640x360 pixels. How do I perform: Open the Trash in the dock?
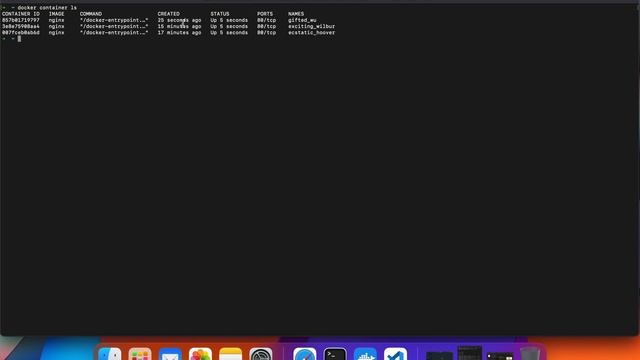(x=530, y=354)
